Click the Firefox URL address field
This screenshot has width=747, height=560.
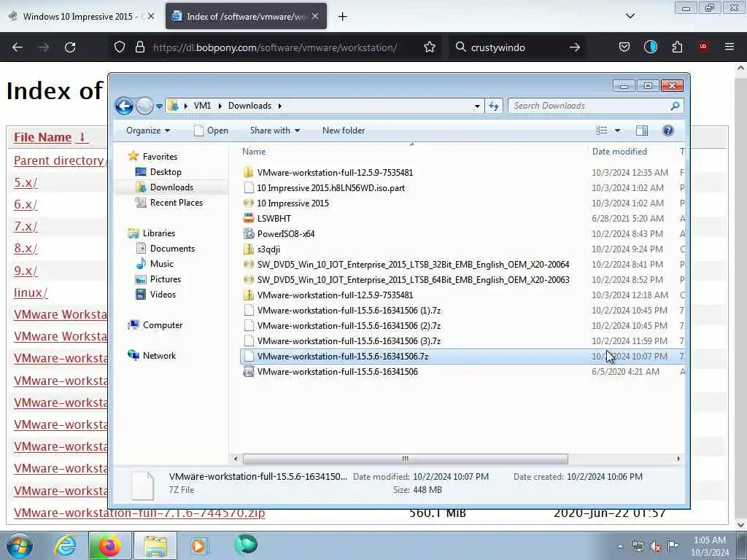click(275, 47)
